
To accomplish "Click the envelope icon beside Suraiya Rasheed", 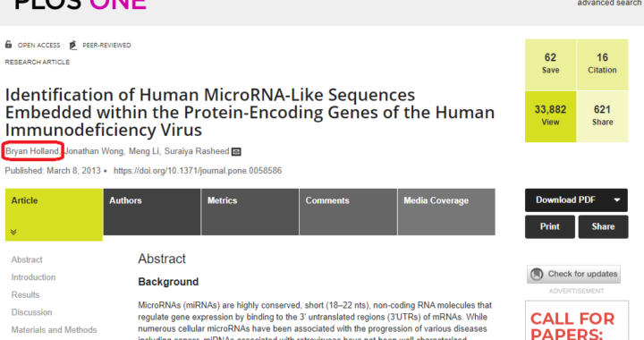I will click(236, 152).
